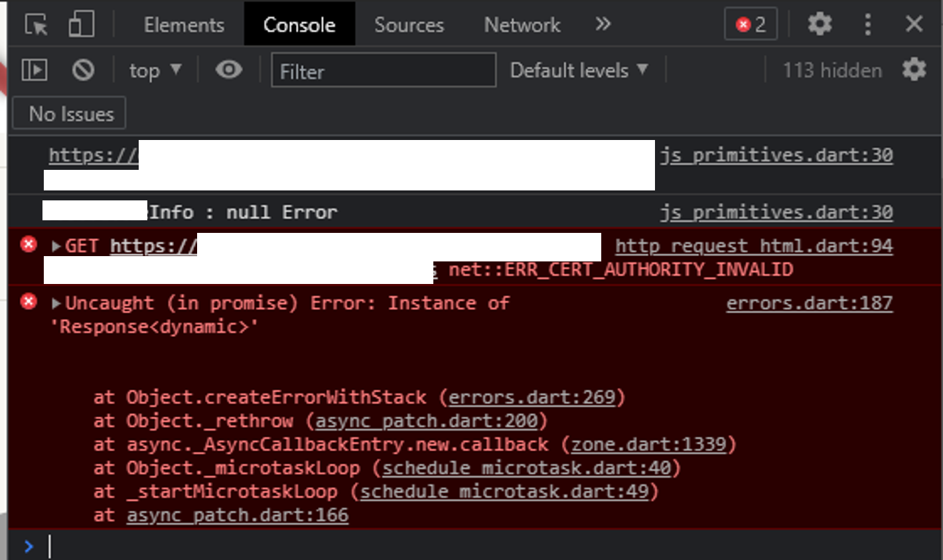Show the console sidebar panel
Image resolution: width=943 pixels, height=560 pixels.
(34, 70)
